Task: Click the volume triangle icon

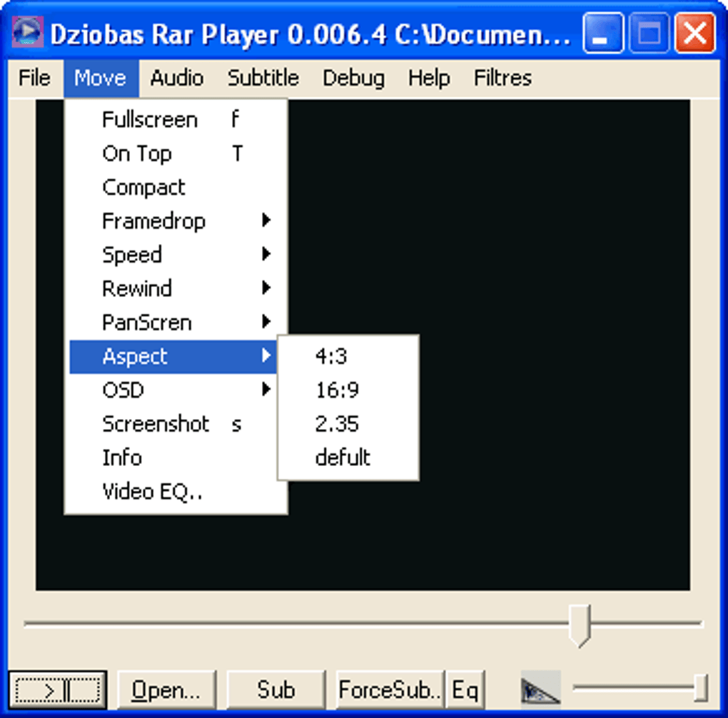Action: [x=540, y=689]
